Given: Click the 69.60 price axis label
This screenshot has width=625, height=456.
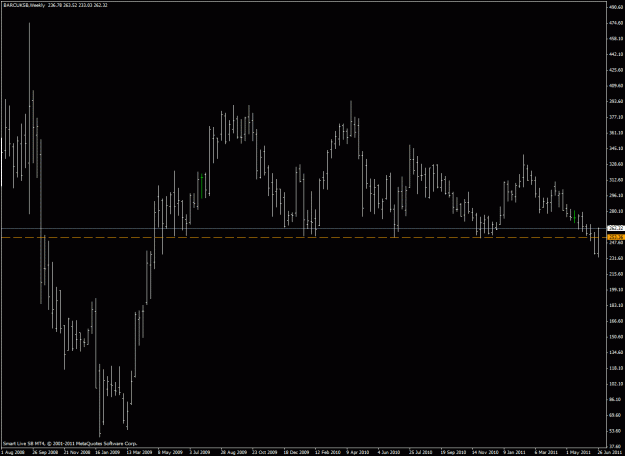Looking at the screenshot, I should [616, 415].
